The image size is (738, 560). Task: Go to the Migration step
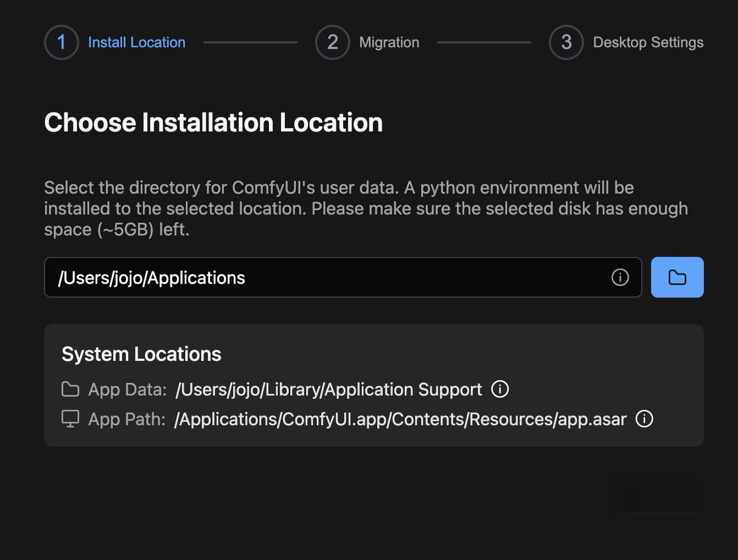coord(389,42)
